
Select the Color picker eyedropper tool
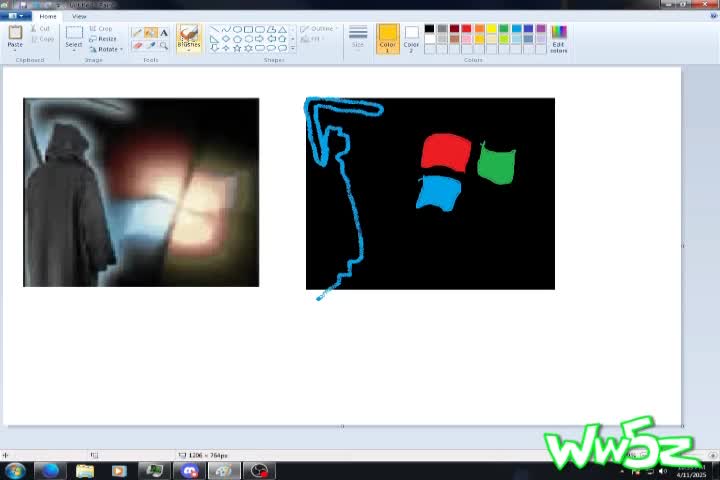click(x=150, y=45)
